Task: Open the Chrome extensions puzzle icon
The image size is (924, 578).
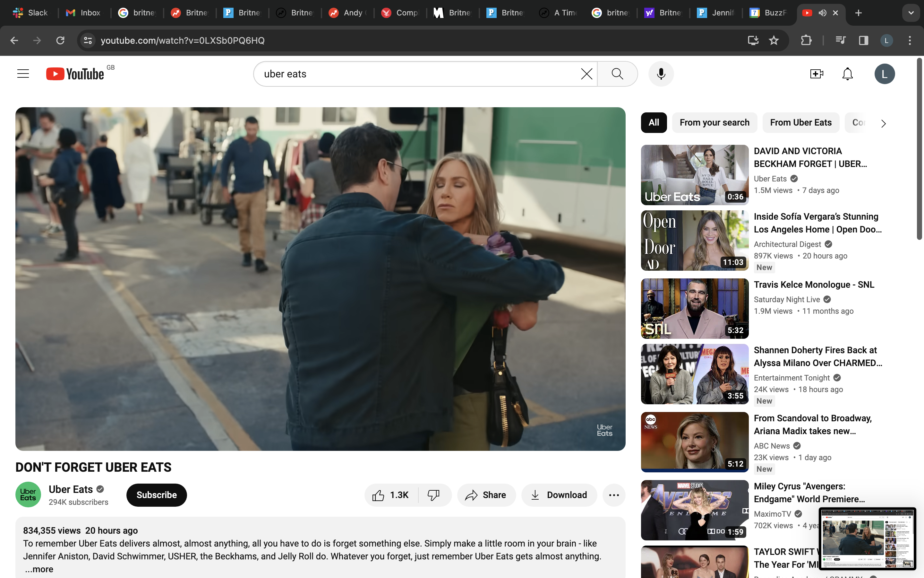Action: [x=806, y=40]
